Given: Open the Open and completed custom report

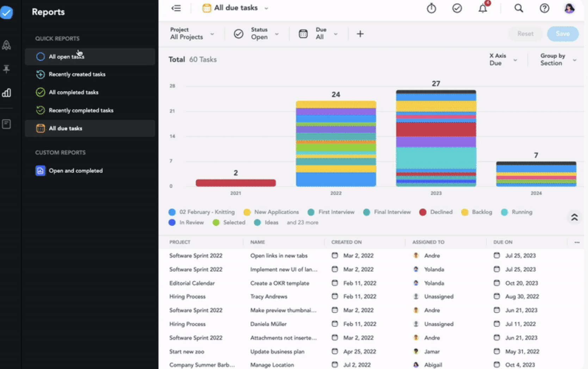Looking at the screenshot, I should (76, 171).
